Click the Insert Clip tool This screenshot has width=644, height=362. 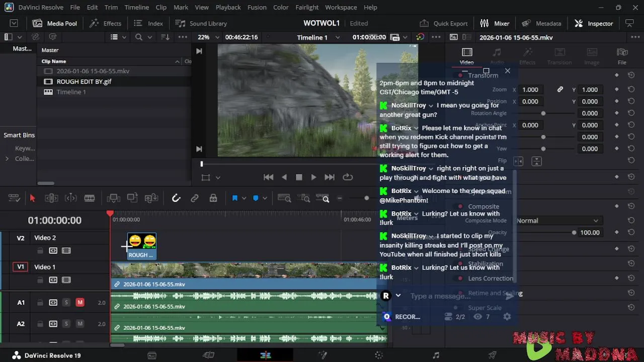pyautogui.click(x=113, y=199)
